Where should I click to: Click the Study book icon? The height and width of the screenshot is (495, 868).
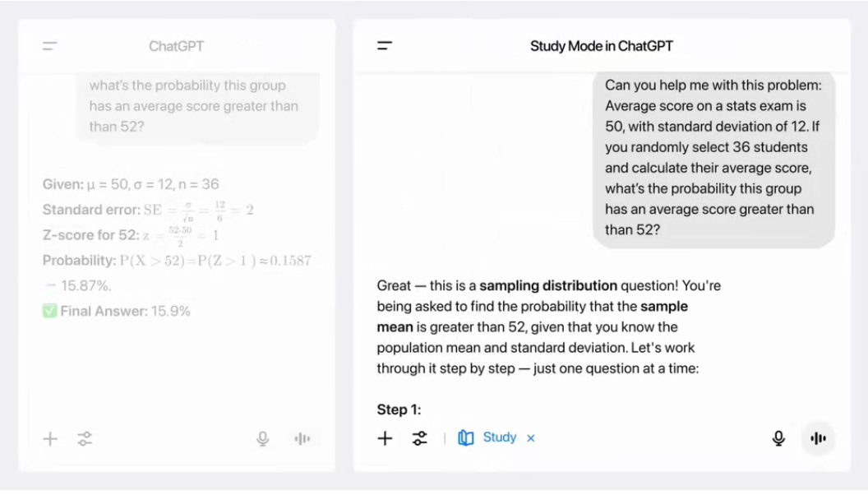coord(465,438)
